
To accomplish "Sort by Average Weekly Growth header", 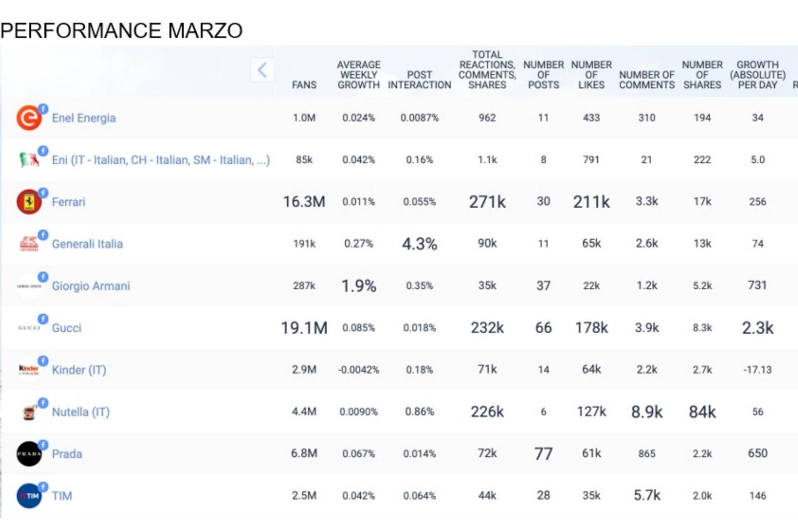I will pos(359,75).
